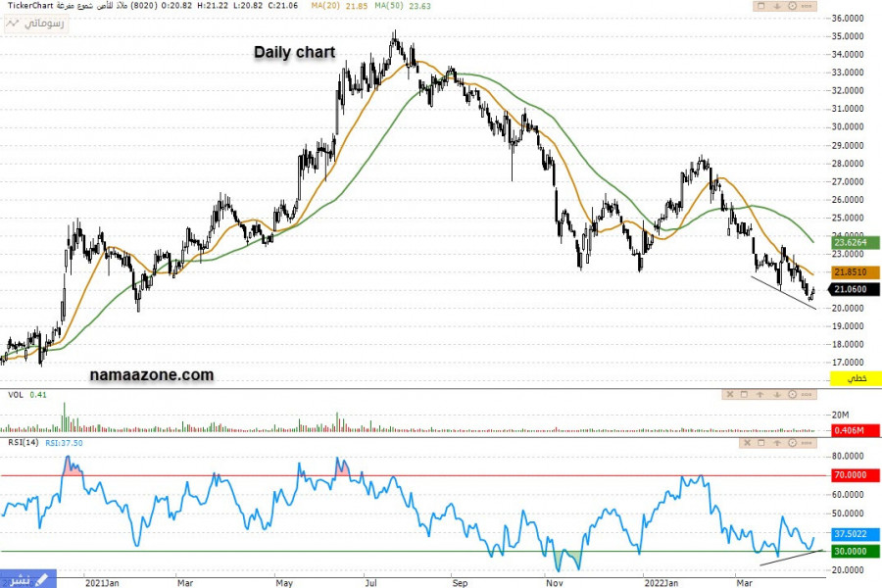This screenshot has height=588, width=882.
Task: Click the MA(20) indicator label
Action: [338, 6]
